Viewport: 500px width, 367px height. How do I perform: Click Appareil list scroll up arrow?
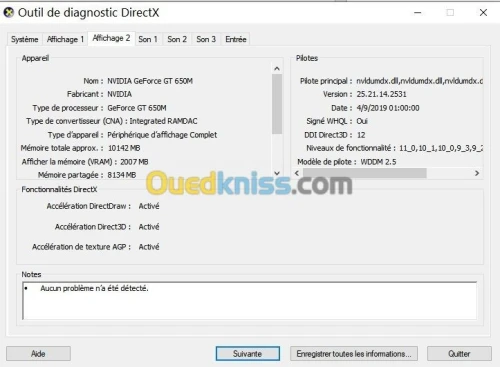[277, 69]
